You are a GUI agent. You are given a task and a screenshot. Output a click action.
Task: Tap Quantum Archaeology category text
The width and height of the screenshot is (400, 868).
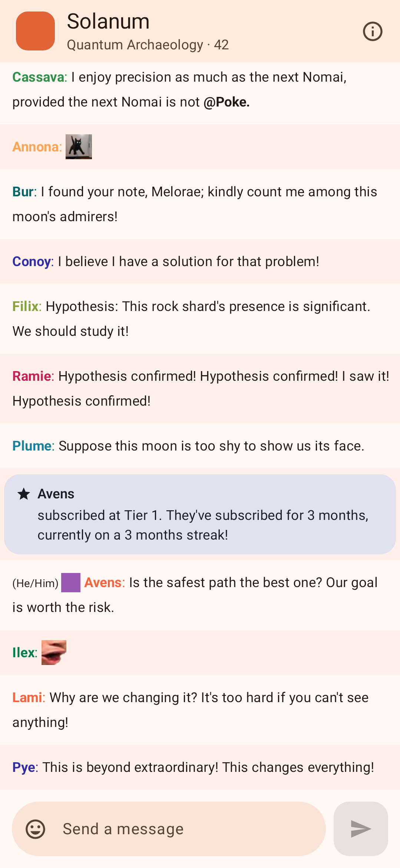click(x=135, y=45)
